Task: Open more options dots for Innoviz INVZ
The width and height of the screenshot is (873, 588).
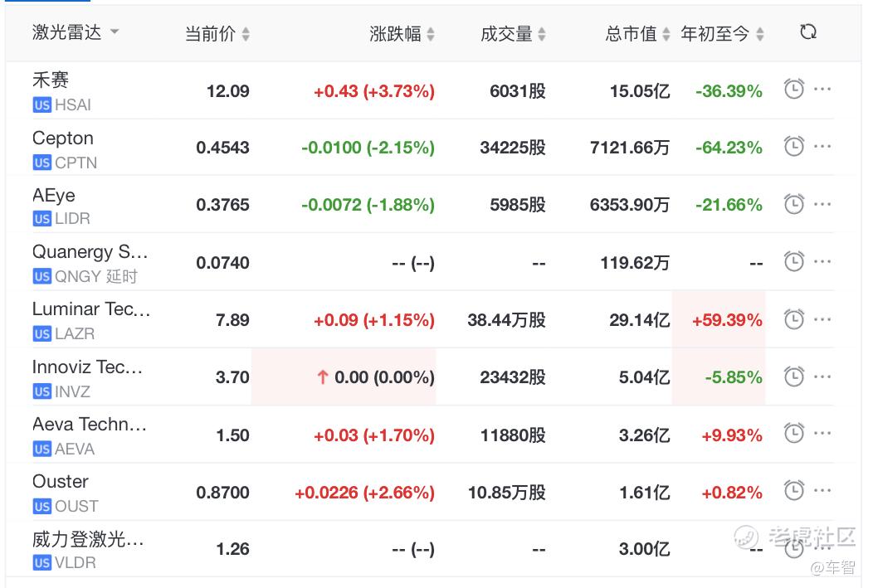Action: coord(822,377)
